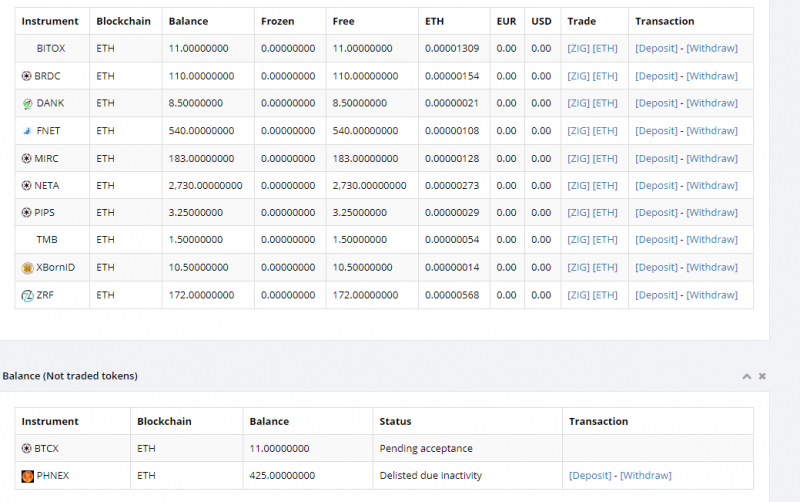The image size is (800, 502).
Task: Click the EUR column header
Action: [506, 21]
